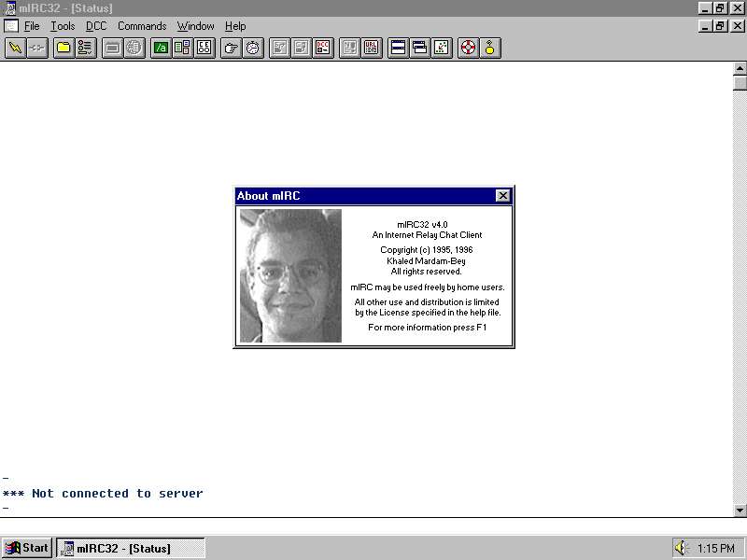Click the scrollbar up arrow in Status window

pyautogui.click(x=740, y=68)
